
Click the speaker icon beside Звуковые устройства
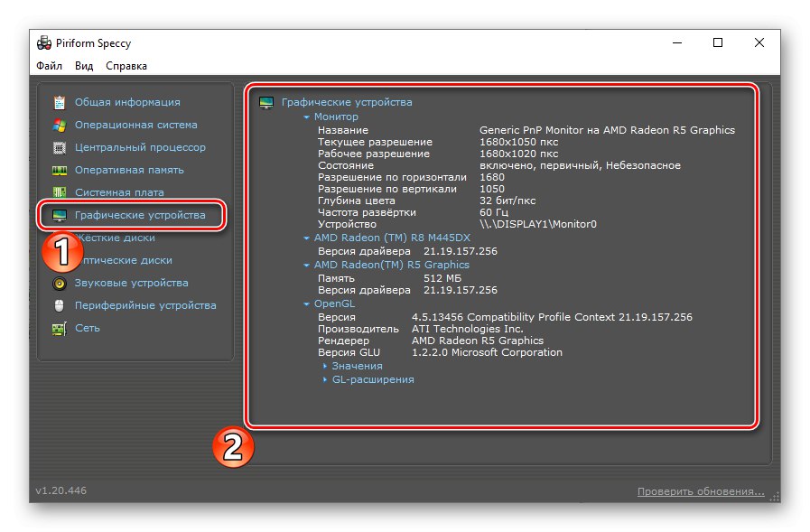60,283
